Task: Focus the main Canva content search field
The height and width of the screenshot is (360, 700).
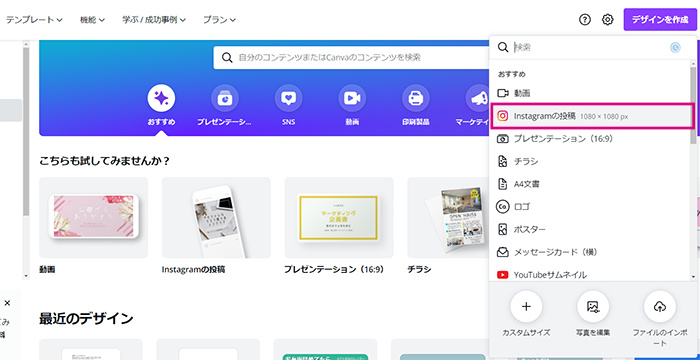Action: (351, 58)
